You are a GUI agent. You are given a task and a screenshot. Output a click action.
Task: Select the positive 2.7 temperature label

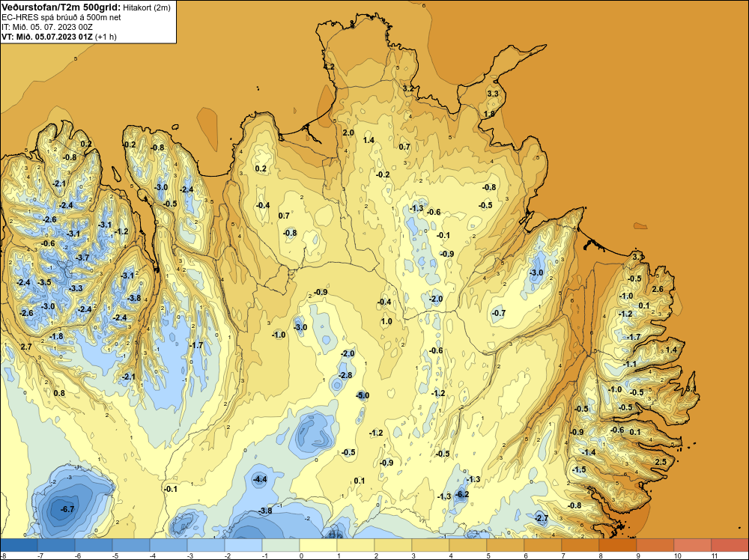[26, 347]
